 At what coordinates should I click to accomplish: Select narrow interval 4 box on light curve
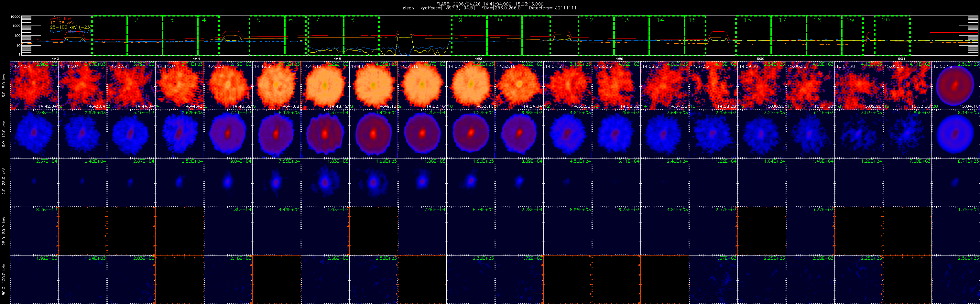209,36
